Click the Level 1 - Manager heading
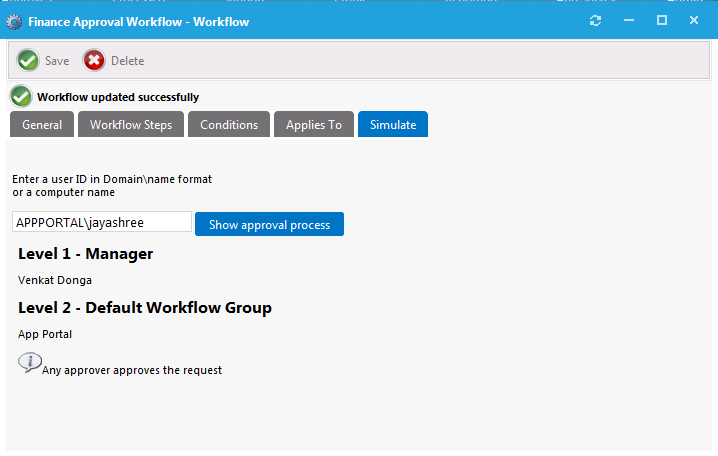Viewport: 718px width, 456px height. pyautogui.click(x=85, y=254)
